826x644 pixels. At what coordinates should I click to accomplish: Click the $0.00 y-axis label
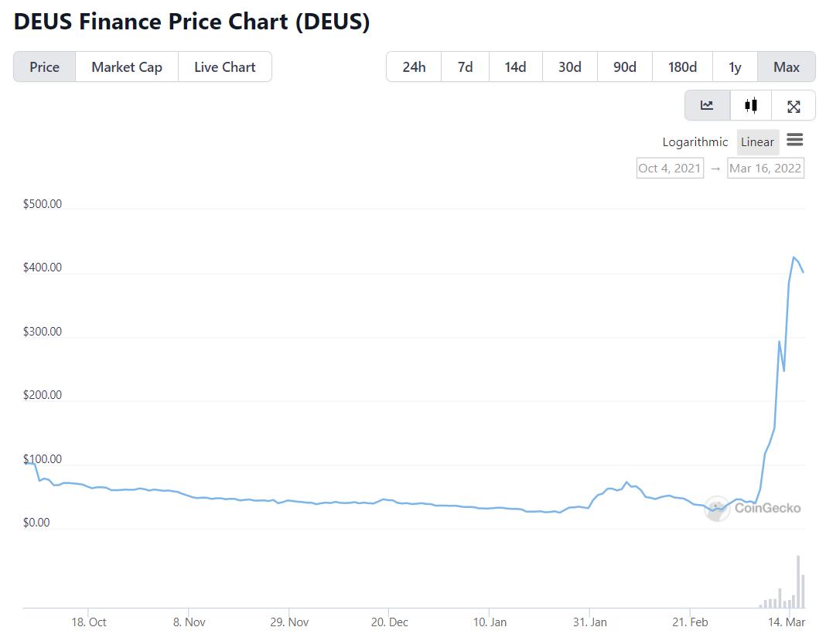[36, 523]
